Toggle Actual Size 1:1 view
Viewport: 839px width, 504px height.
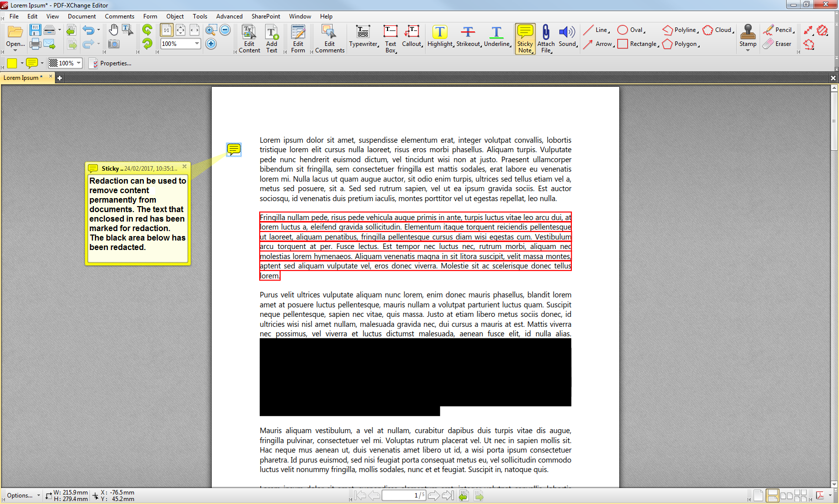tap(166, 30)
